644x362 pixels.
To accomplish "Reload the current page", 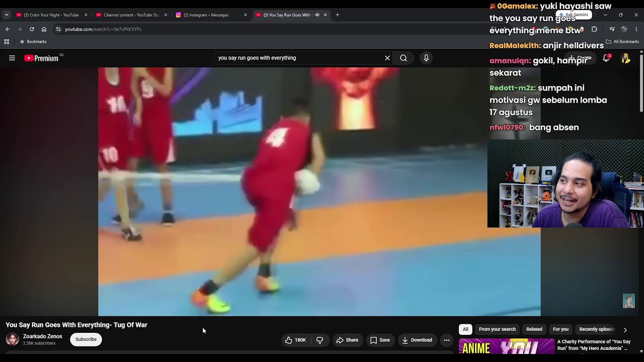I will [x=32, y=29].
